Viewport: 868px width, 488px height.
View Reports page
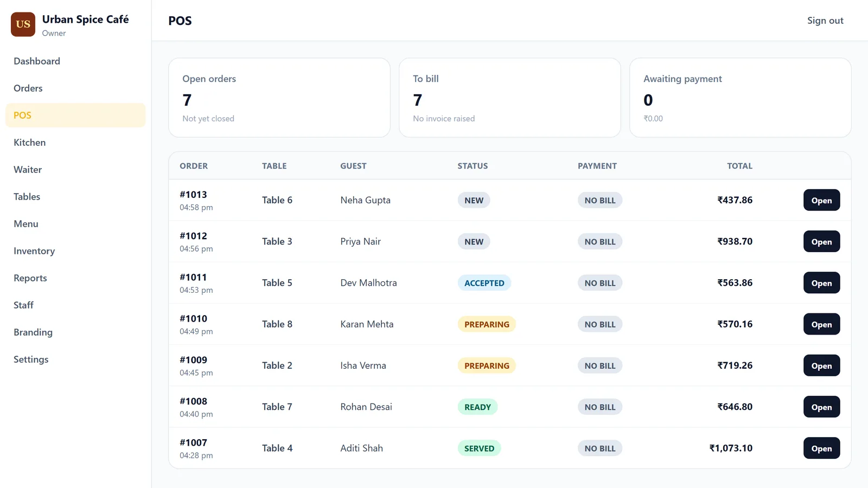[75, 278]
